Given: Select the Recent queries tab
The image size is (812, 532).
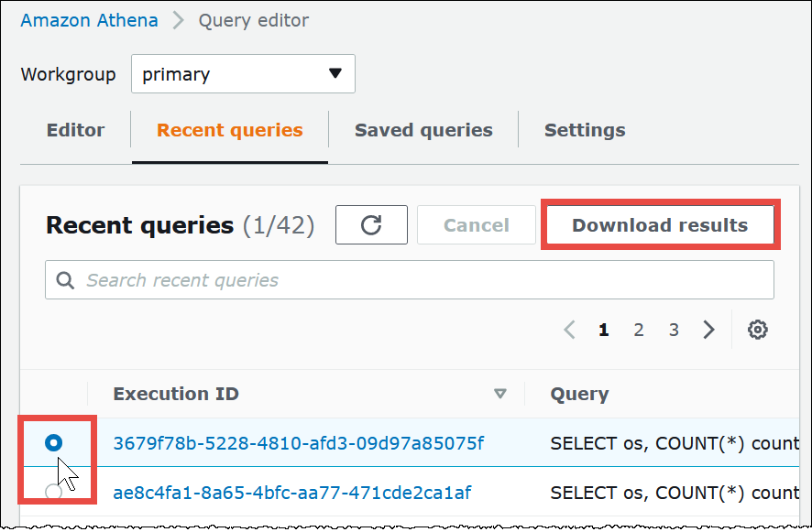Looking at the screenshot, I should pos(230,130).
